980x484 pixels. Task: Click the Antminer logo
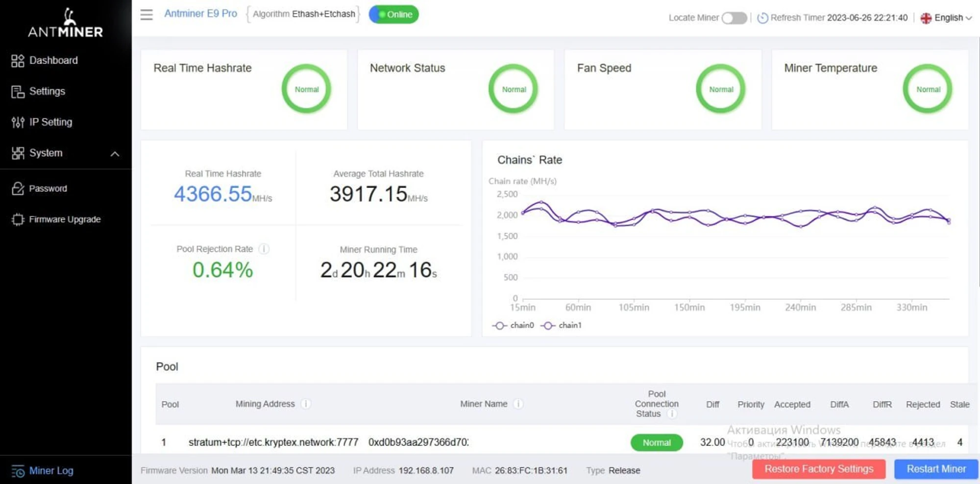tap(66, 23)
